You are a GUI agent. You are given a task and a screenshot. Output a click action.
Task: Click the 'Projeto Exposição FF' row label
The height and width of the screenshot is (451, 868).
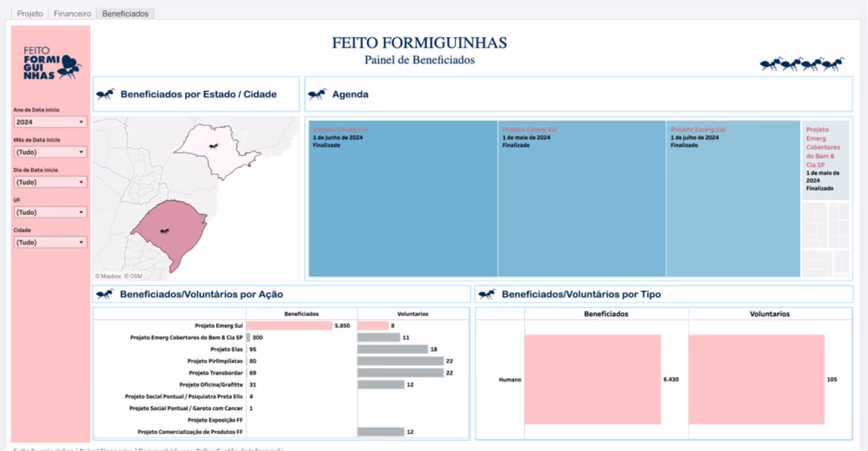click(215, 420)
